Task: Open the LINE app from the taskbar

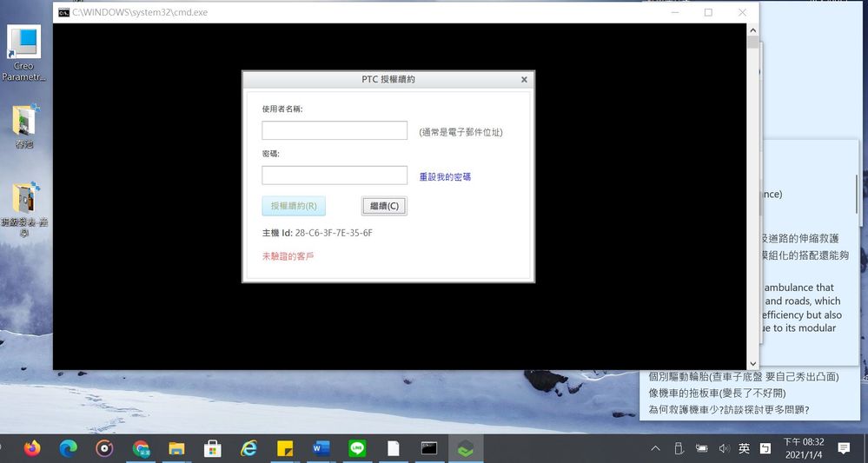Action: point(357,448)
